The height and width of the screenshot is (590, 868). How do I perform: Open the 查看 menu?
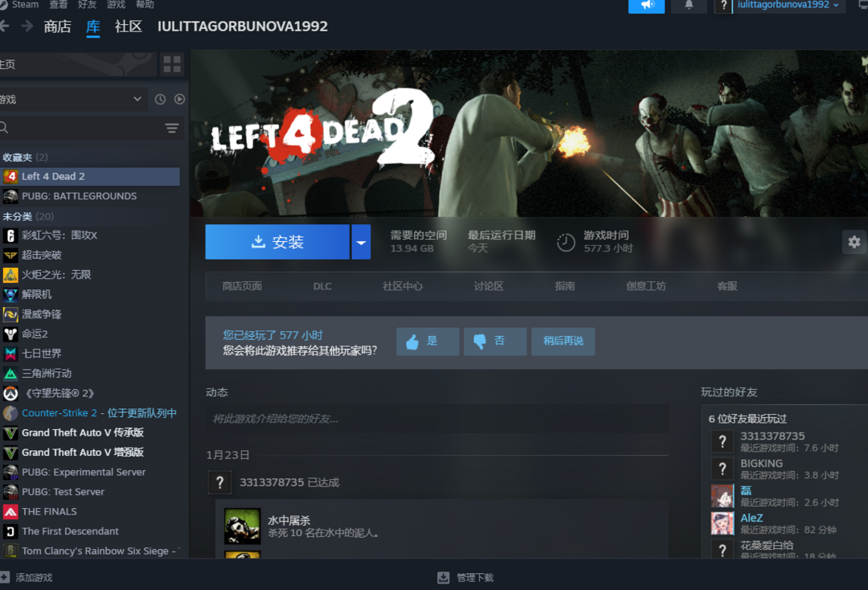[x=58, y=5]
